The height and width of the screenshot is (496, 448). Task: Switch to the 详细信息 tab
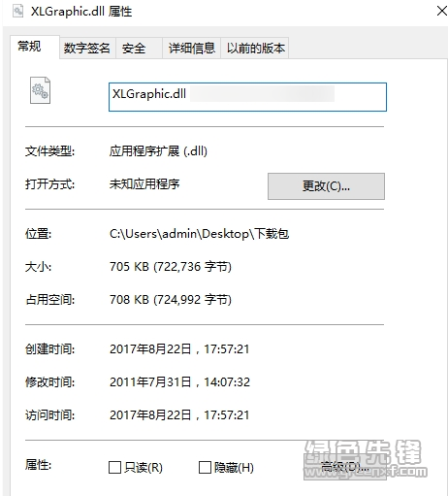tap(191, 49)
